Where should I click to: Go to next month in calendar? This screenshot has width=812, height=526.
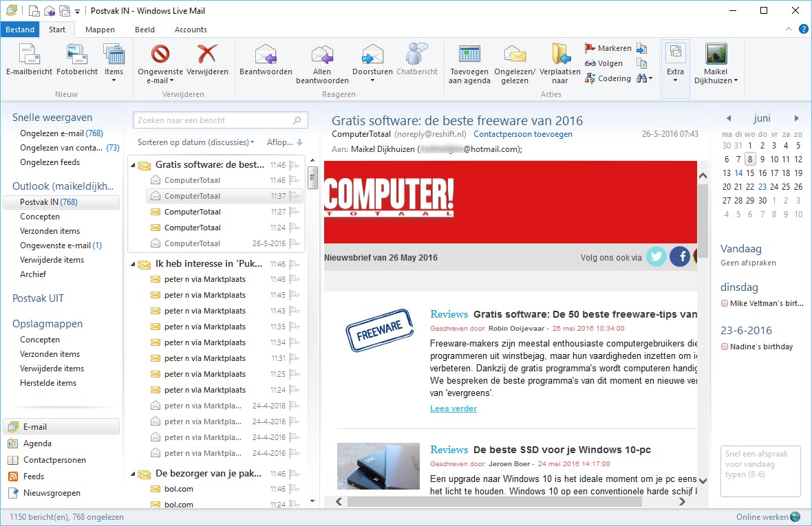click(x=796, y=118)
